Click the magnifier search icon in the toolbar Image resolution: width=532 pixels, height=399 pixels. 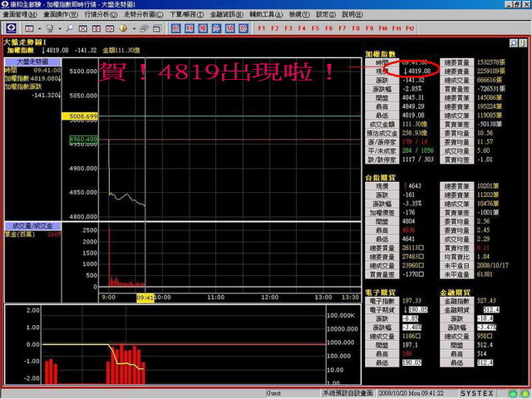click(x=70, y=28)
